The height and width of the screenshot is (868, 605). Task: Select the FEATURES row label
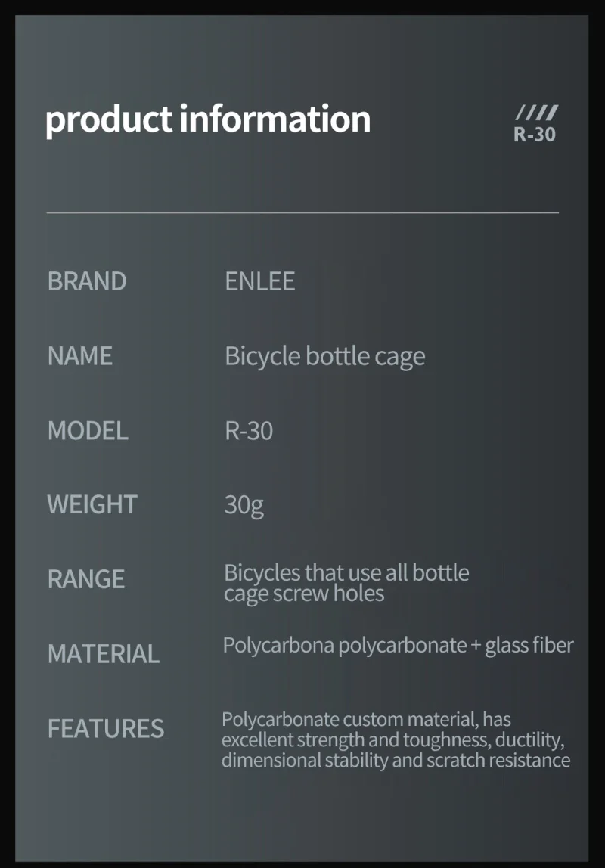click(x=106, y=728)
